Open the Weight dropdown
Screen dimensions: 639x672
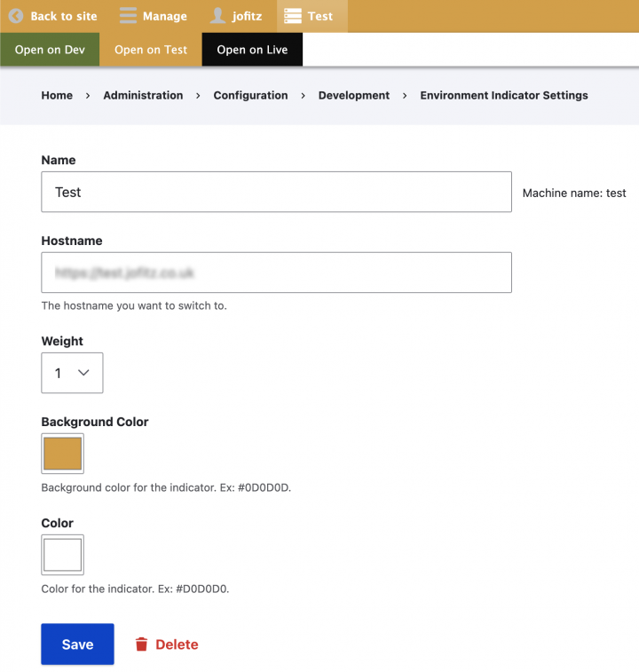(72, 373)
